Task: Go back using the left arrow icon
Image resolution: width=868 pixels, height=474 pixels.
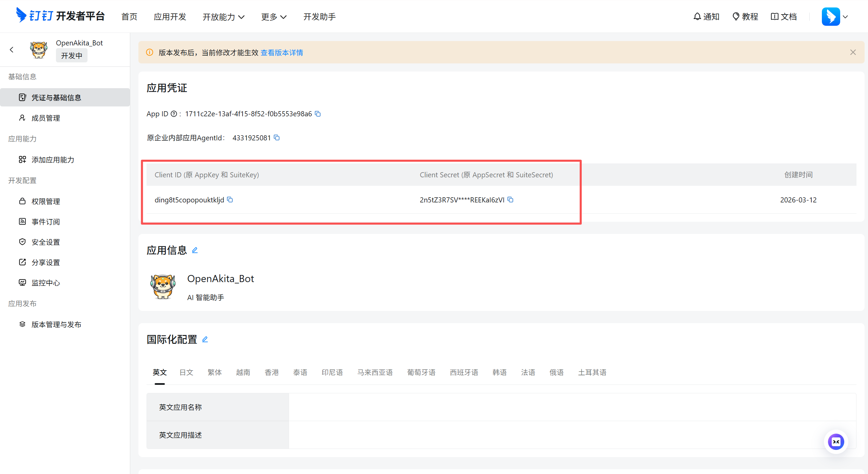Action: pos(12,50)
